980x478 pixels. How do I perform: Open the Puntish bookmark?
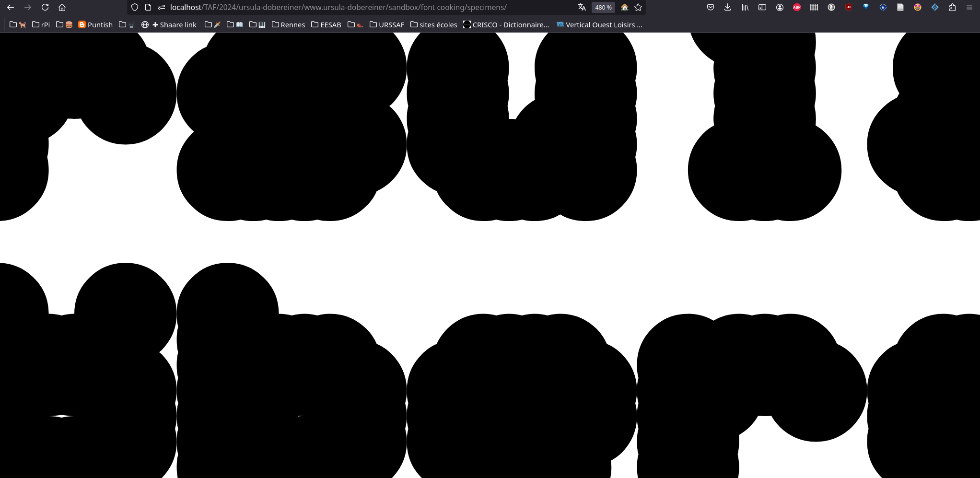click(x=95, y=24)
